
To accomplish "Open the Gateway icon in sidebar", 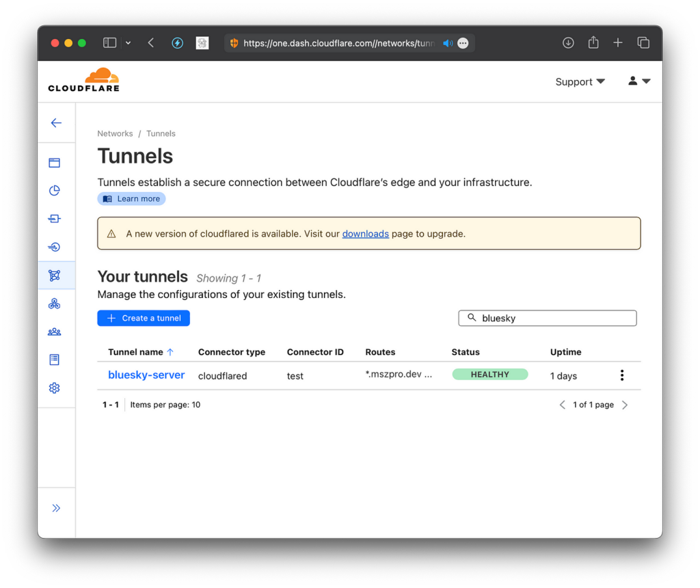I will click(x=56, y=219).
